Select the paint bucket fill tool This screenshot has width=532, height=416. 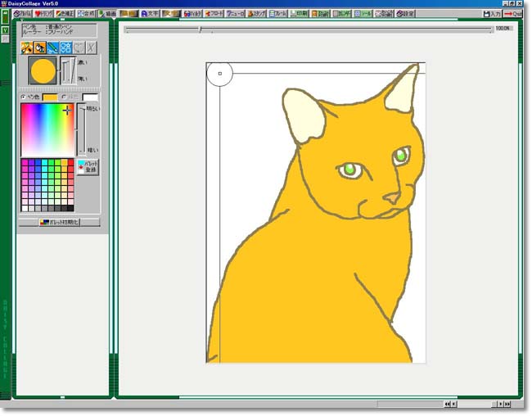tap(40, 48)
